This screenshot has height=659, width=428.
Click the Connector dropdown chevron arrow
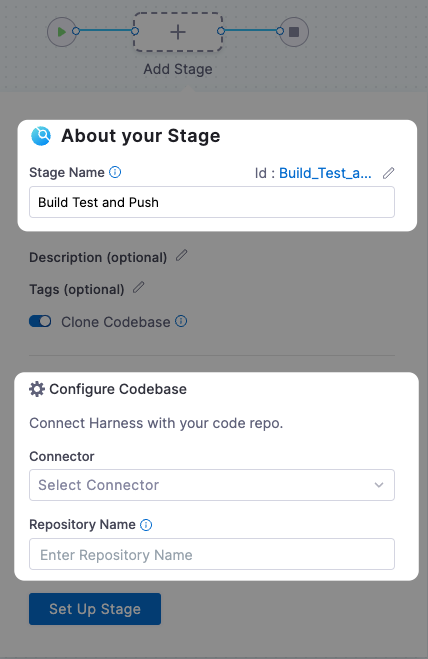click(x=379, y=485)
